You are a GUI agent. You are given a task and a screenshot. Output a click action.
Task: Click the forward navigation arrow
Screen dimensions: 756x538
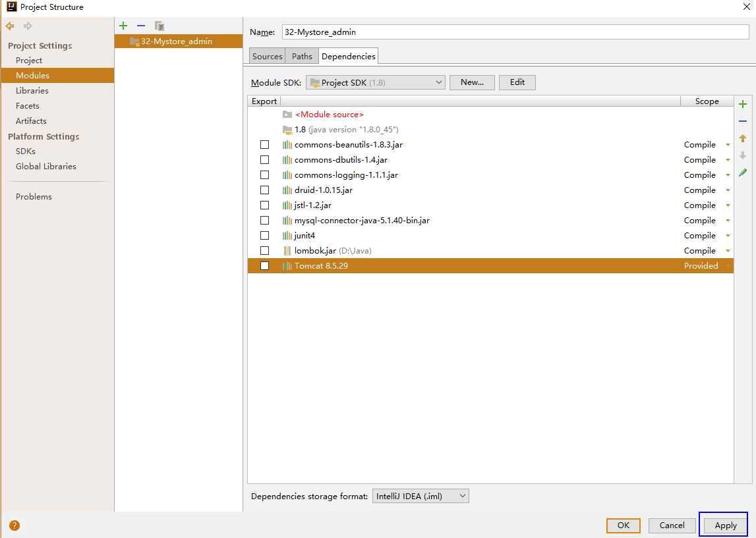point(28,26)
